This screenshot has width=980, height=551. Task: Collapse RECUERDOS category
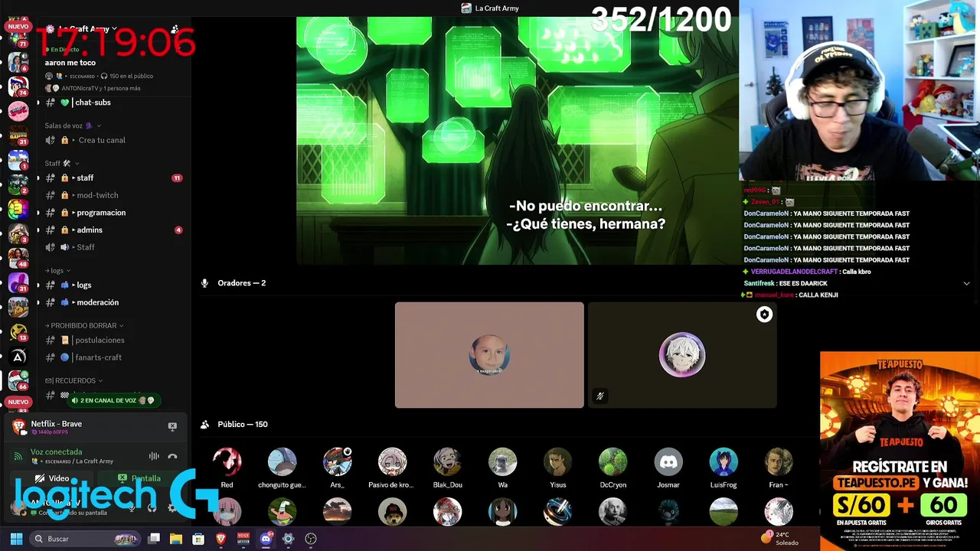73,380
